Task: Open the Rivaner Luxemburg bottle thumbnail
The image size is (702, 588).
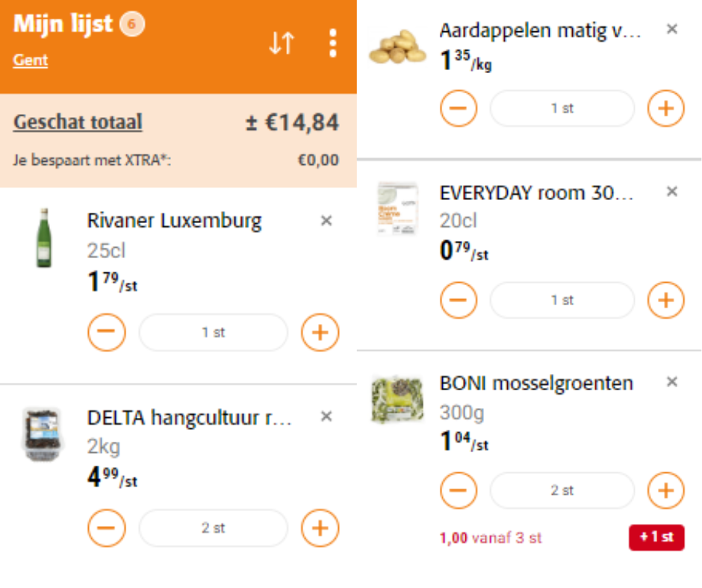Action: (x=43, y=238)
